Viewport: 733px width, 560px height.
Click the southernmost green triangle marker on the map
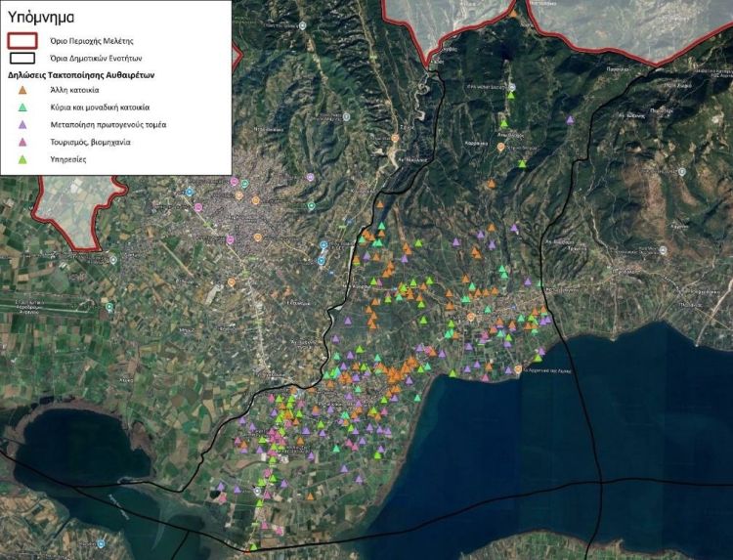253,546
